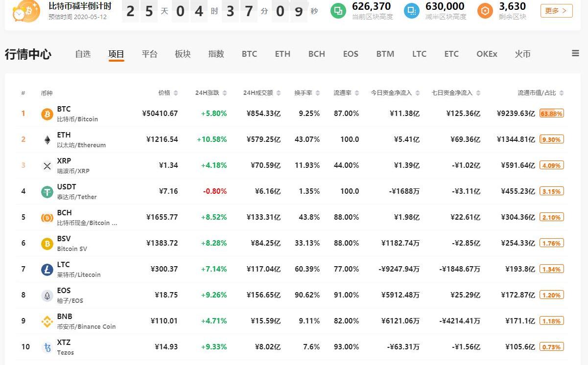588x365 pixels.
Task: Switch to the OKEx tab
Action: click(487, 54)
